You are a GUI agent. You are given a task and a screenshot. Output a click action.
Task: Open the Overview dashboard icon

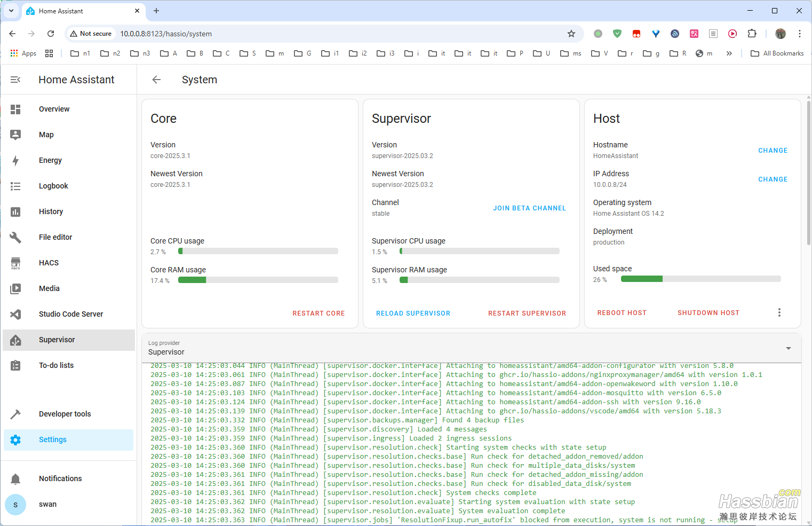pos(15,109)
